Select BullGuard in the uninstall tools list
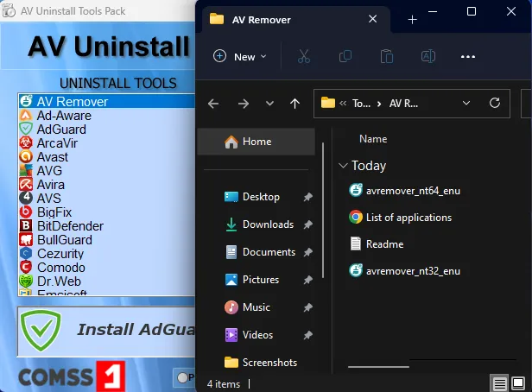 [x=106, y=240]
